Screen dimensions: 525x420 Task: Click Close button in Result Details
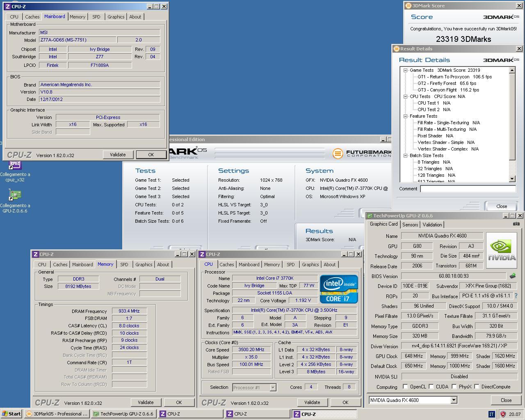coord(502,206)
